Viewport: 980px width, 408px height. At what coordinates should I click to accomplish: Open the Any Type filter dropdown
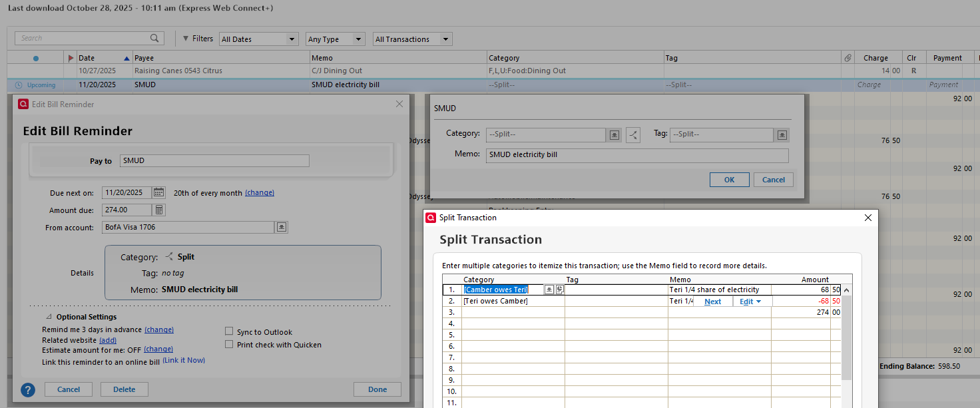coord(336,39)
